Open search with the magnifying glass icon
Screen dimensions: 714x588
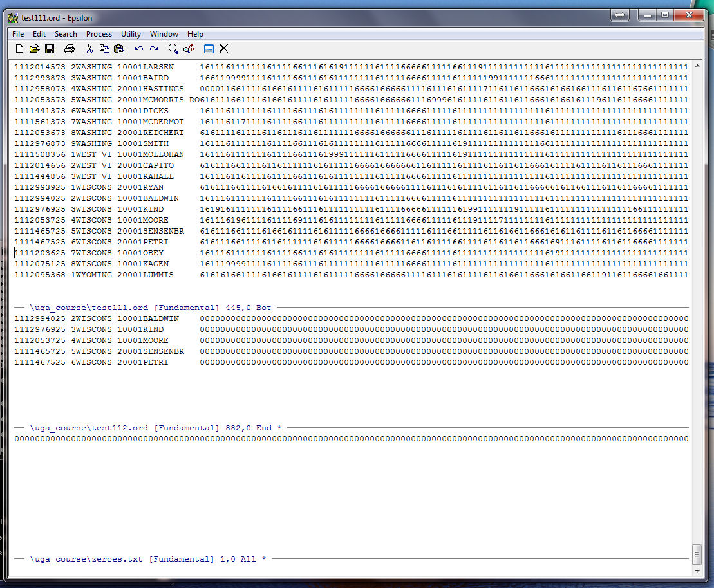point(173,49)
